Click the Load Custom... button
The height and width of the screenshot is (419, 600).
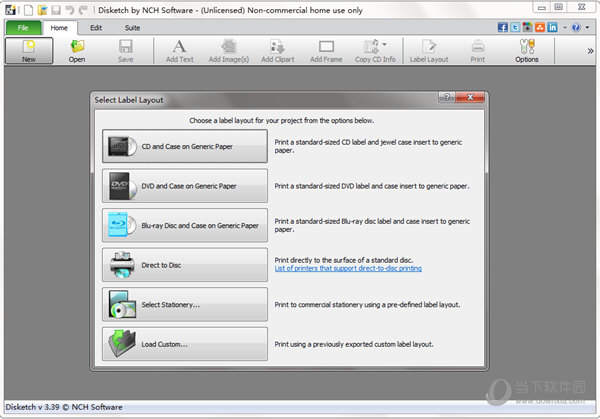tap(185, 344)
